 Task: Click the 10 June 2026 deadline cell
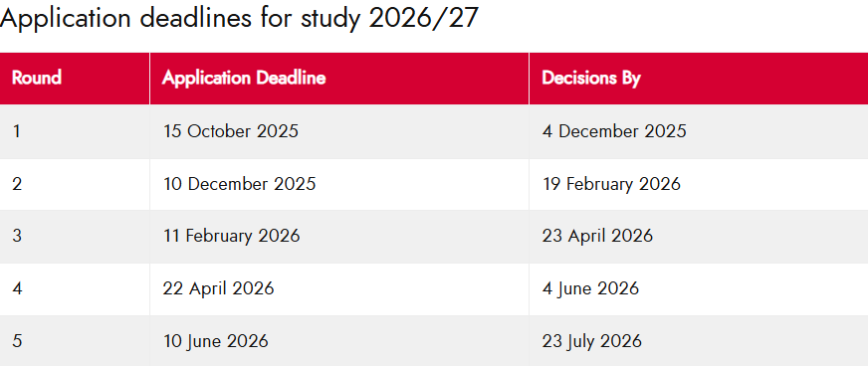[339, 340]
